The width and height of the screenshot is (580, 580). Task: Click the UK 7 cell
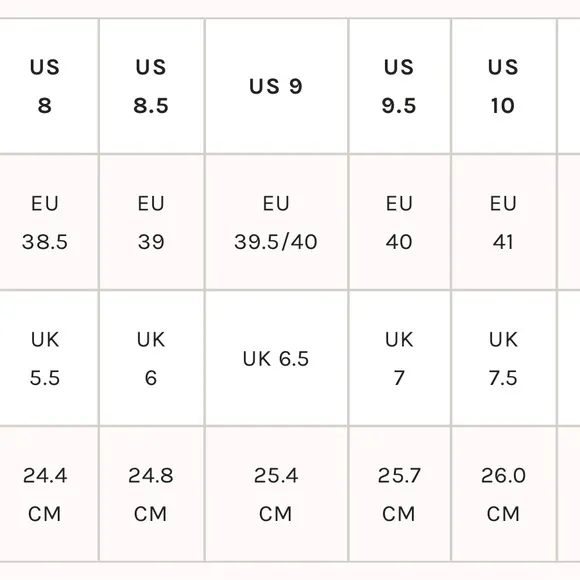400,358
